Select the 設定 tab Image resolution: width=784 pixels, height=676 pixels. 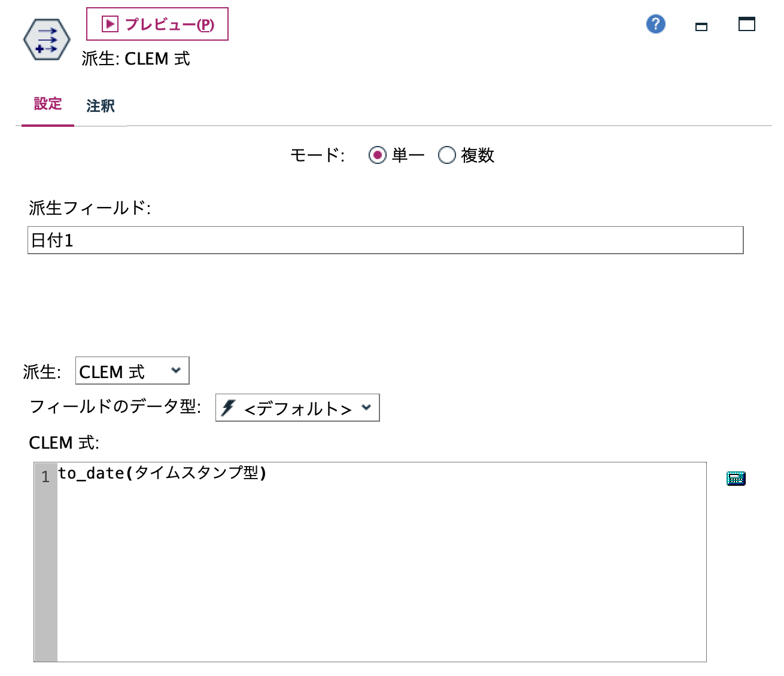pyautogui.click(x=48, y=105)
